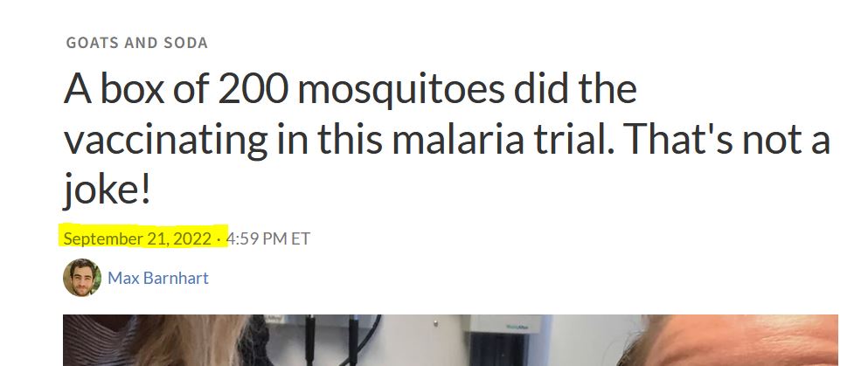Click the word "vaccinating" in the headline

(167, 142)
